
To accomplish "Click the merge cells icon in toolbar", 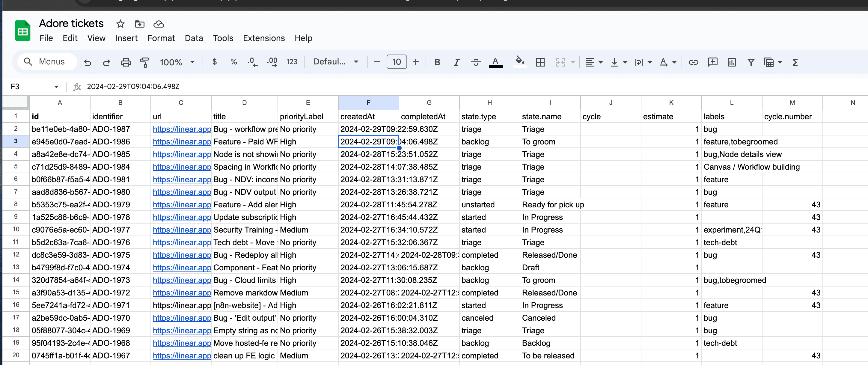I will [x=560, y=62].
